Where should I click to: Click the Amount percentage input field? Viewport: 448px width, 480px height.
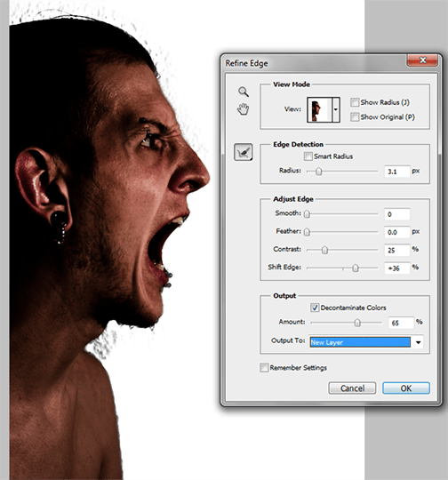401,323
